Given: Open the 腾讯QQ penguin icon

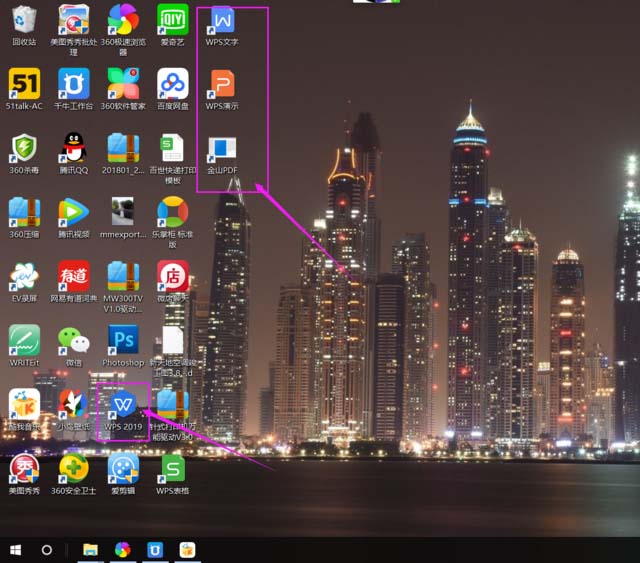Looking at the screenshot, I should [74, 148].
